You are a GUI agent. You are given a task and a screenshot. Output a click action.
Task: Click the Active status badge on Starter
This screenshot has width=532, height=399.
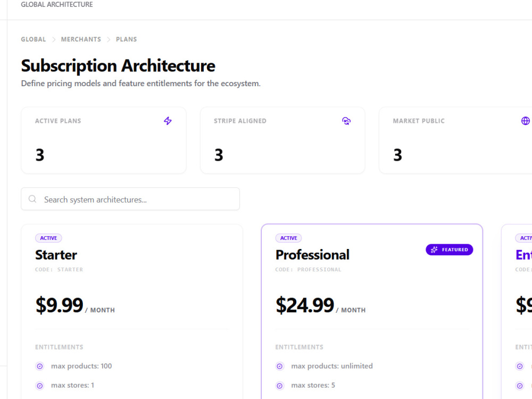(48, 238)
